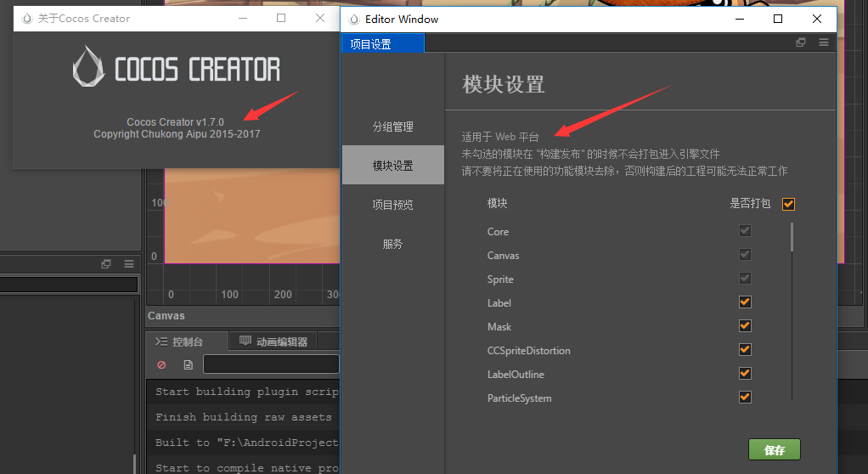This screenshot has width=868, height=474.
Task: Uncheck the CCSpriteDistortion module checkbox
Action: (x=745, y=350)
